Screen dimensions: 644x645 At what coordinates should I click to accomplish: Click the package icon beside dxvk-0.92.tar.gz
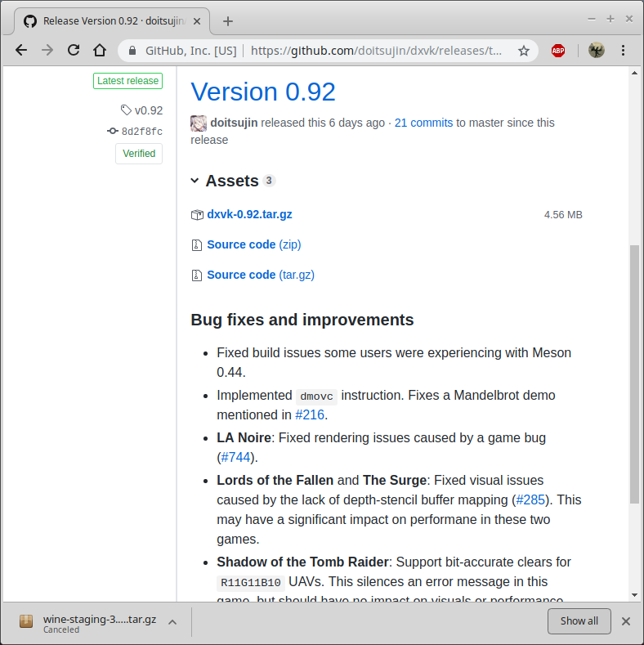(197, 215)
